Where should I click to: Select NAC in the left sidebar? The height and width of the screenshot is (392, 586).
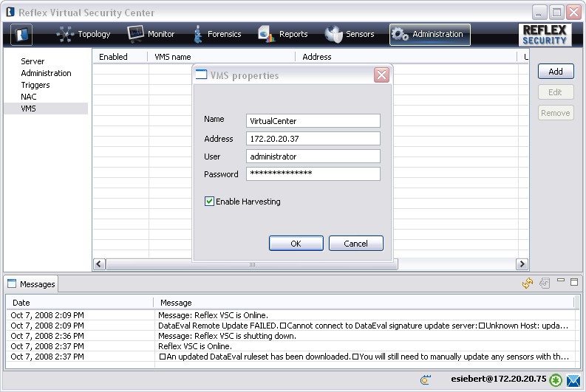tap(29, 97)
